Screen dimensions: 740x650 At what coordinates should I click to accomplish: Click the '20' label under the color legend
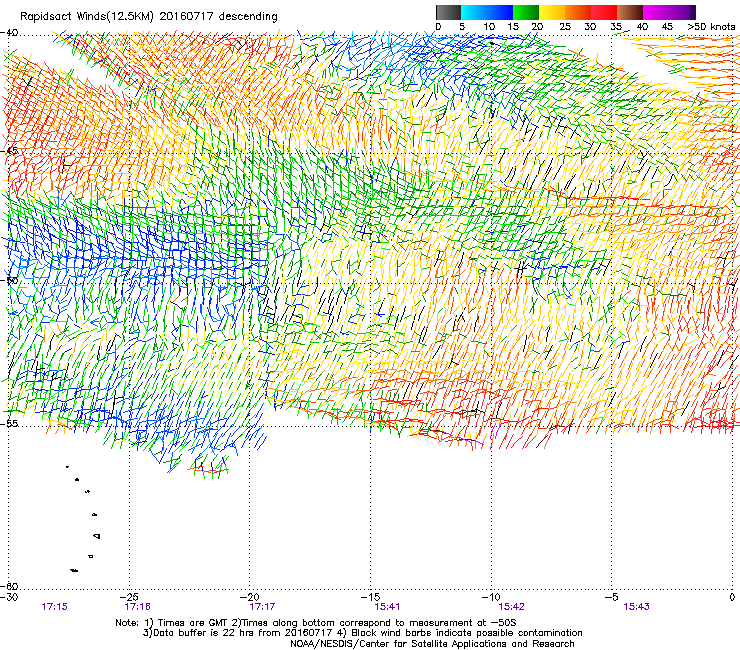click(537, 27)
